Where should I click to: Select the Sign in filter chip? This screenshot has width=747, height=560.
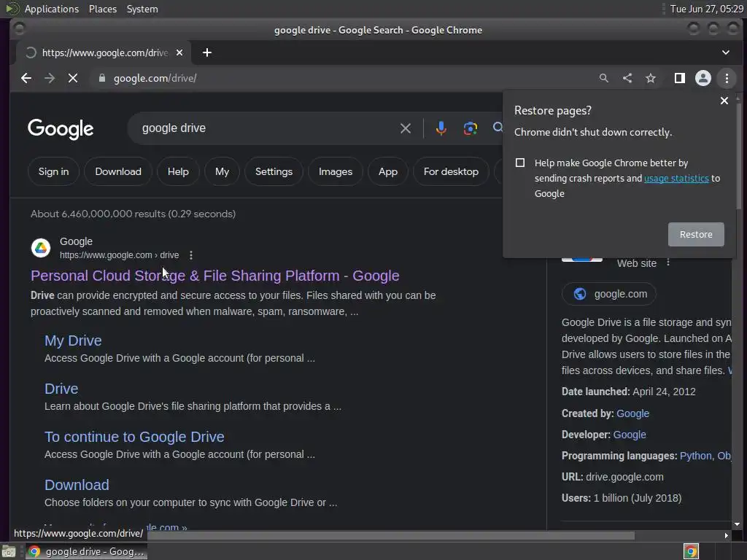(x=53, y=171)
